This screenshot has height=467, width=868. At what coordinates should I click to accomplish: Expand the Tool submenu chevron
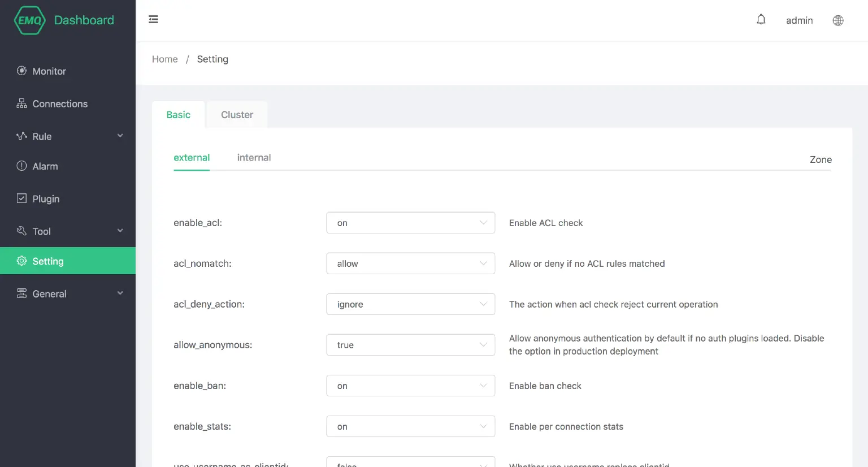pyautogui.click(x=120, y=231)
